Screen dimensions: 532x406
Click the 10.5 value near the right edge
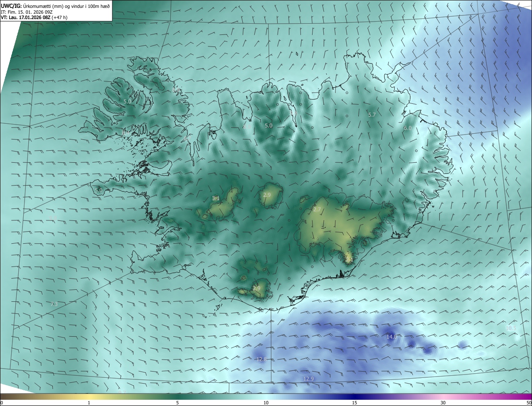511,328
